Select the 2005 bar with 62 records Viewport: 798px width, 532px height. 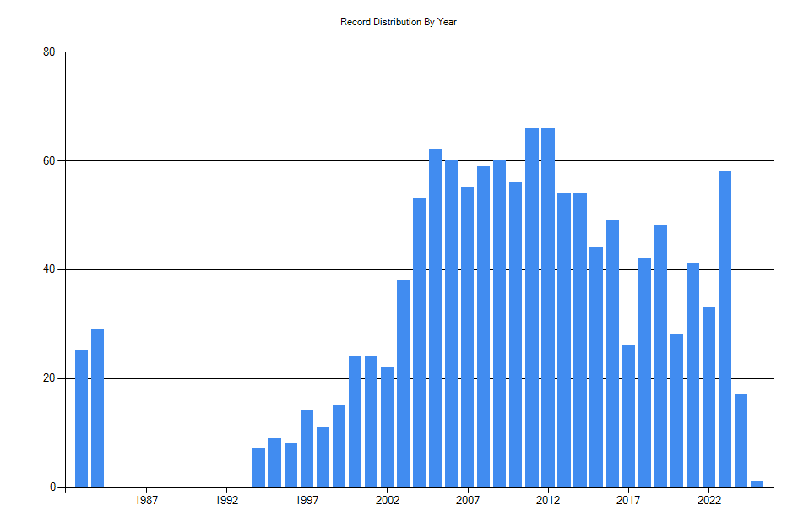tap(435, 318)
